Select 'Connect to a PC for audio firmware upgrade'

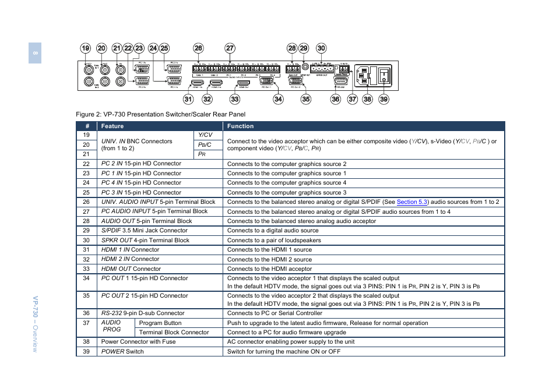point(287,333)
